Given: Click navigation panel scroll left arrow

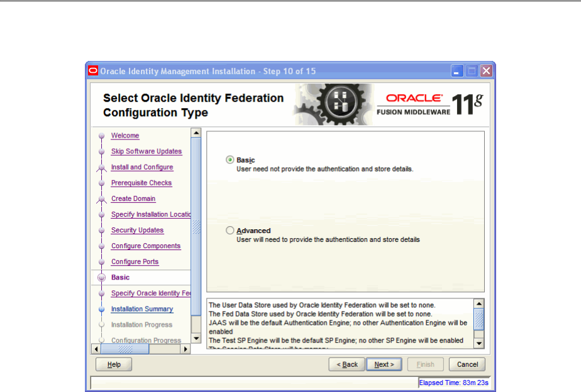Looking at the screenshot, I should pos(96,349).
